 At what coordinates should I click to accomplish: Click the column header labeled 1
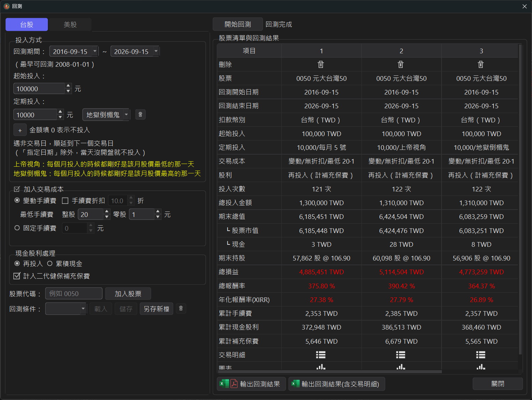coord(321,51)
